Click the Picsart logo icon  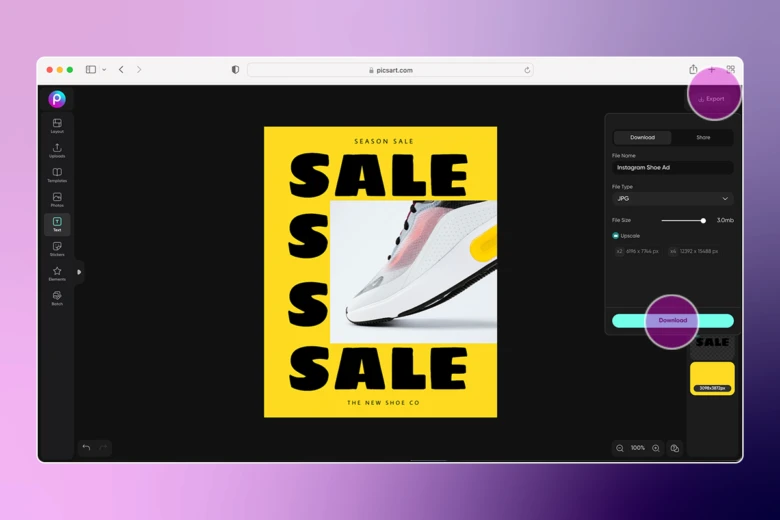click(x=57, y=99)
